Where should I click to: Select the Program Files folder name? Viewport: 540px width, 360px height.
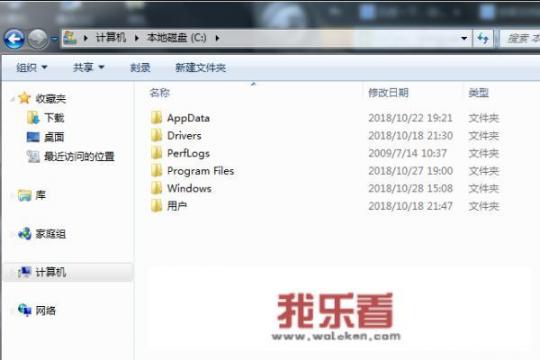(200, 171)
